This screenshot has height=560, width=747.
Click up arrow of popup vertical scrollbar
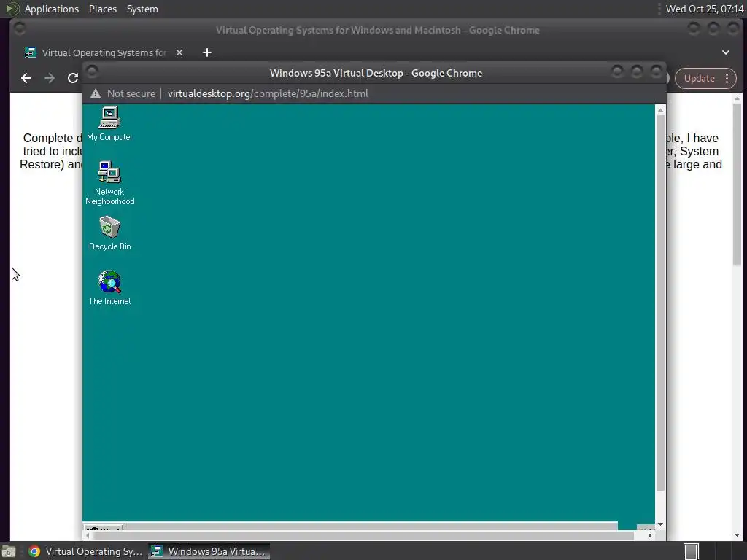coord(660,110)
